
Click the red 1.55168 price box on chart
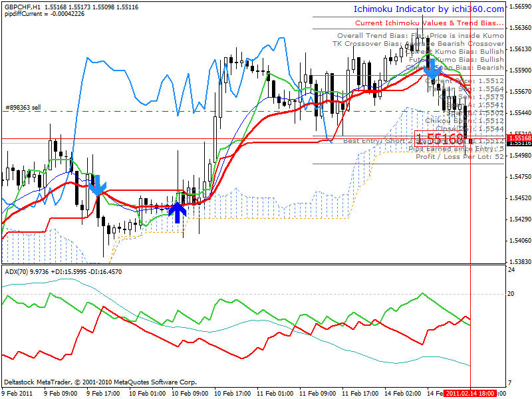tap(439, 138)
